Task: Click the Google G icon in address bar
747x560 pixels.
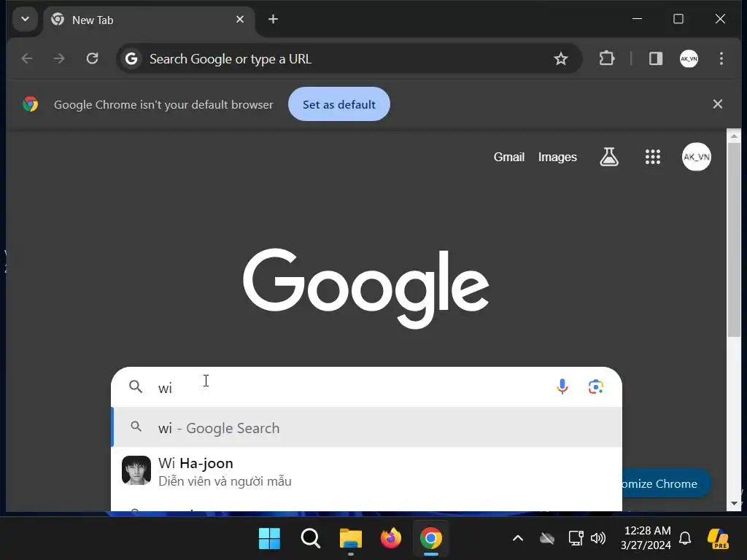Action: pos(131,58)
